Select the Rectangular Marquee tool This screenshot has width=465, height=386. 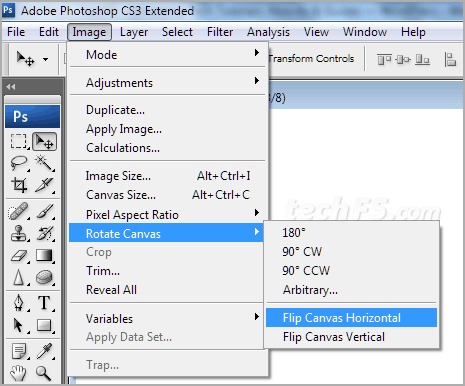(x=19, y=141)
